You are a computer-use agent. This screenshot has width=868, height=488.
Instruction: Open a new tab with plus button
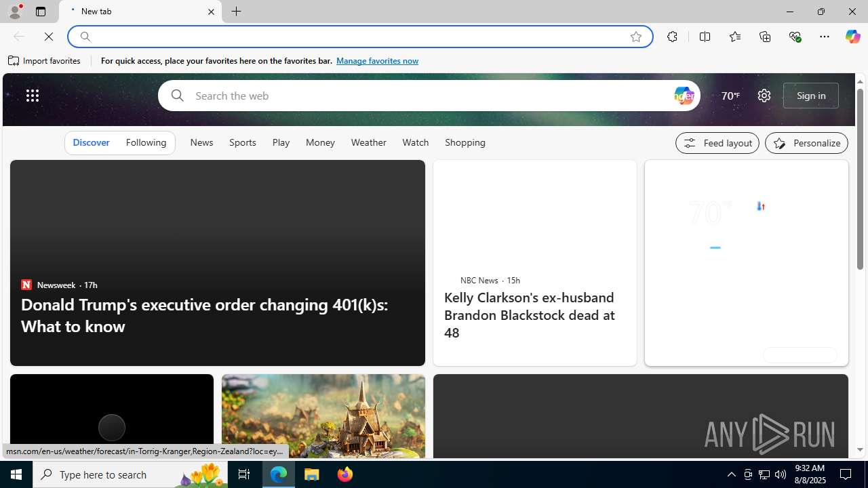236,12
